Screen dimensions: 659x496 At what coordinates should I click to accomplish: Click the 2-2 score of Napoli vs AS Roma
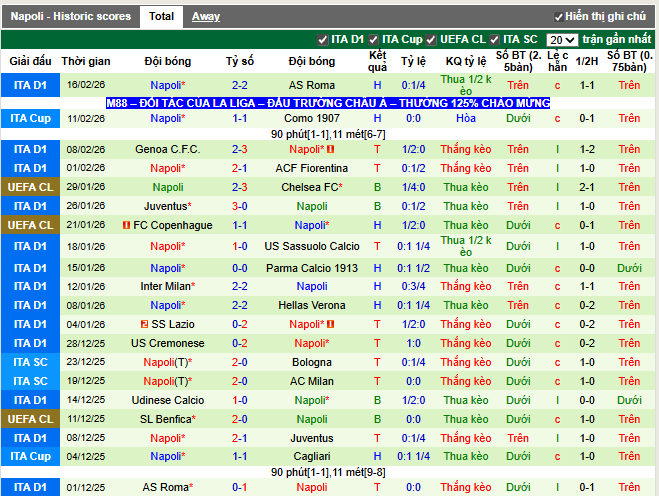(x=240, y=86)
